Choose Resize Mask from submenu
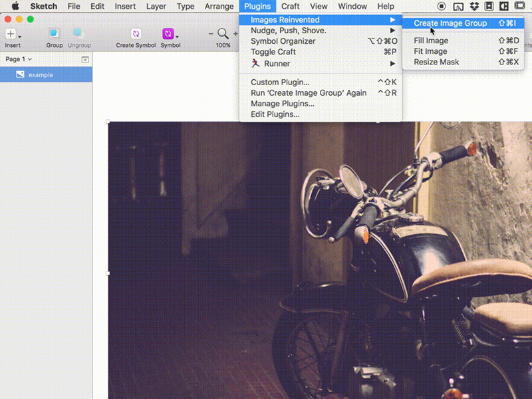 tap(464, 62)
